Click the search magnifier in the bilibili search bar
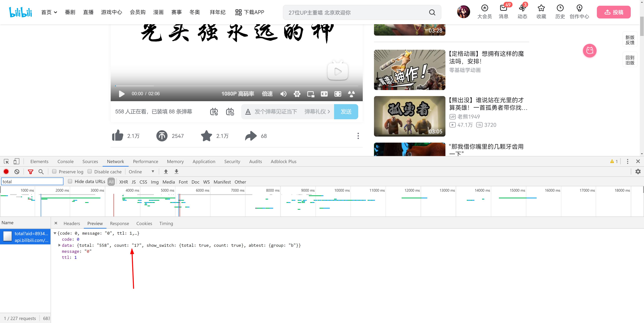 point(432,13)
